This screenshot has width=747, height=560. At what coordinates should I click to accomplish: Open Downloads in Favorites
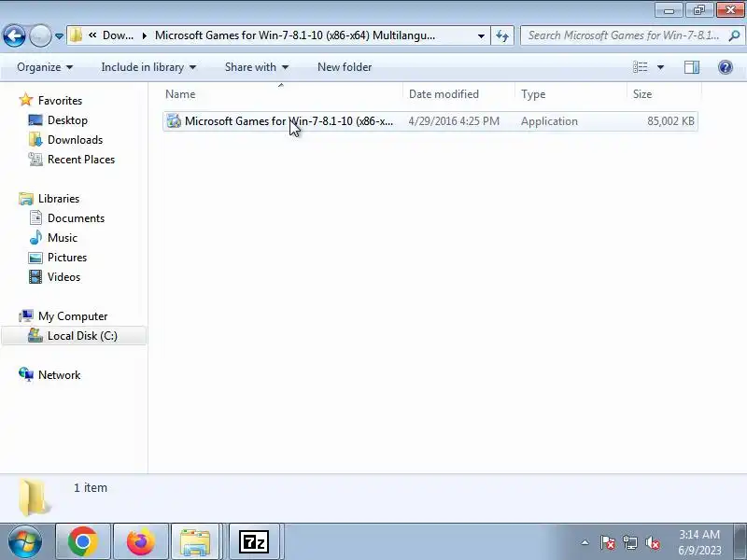pos(75,139)
